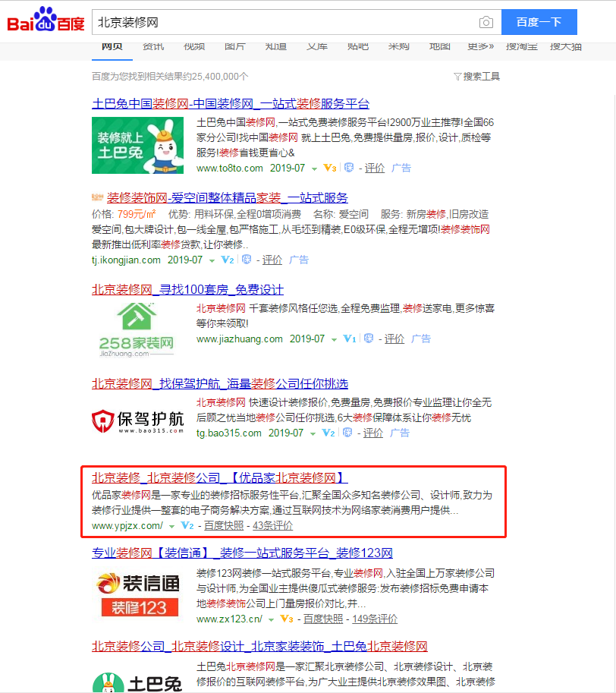Open 评价 link on to8to result
The image size is (616, 693).
pyautogui.click(x=375, y=168)
